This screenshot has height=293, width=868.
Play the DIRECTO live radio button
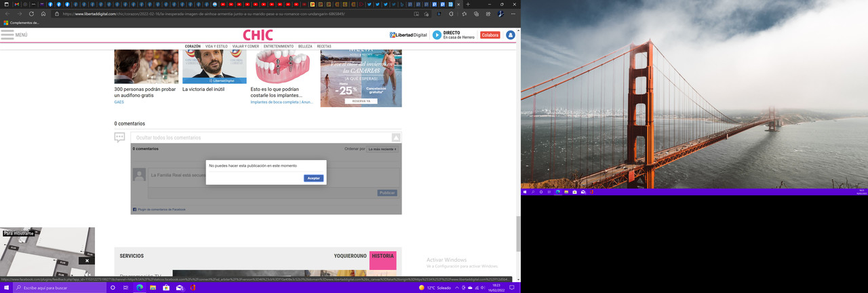point(437,35)
